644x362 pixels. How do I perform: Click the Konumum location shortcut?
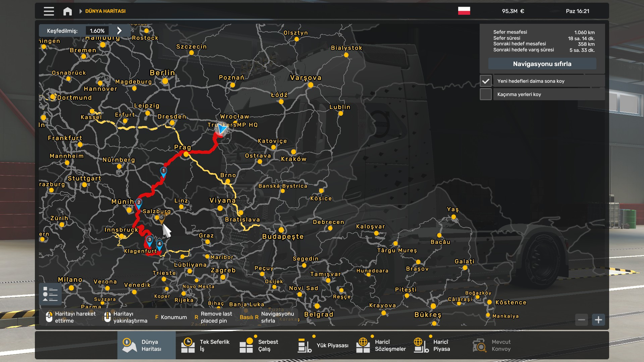(x=171, y=317)
